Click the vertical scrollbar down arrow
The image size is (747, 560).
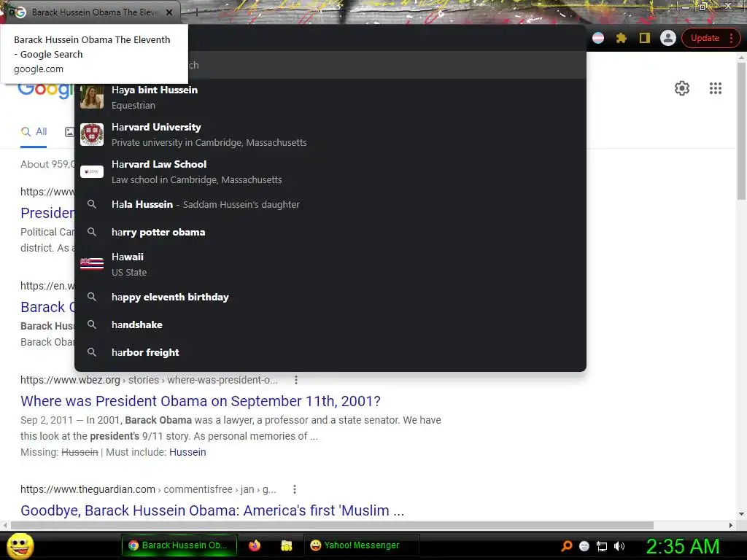coord(741,514)
